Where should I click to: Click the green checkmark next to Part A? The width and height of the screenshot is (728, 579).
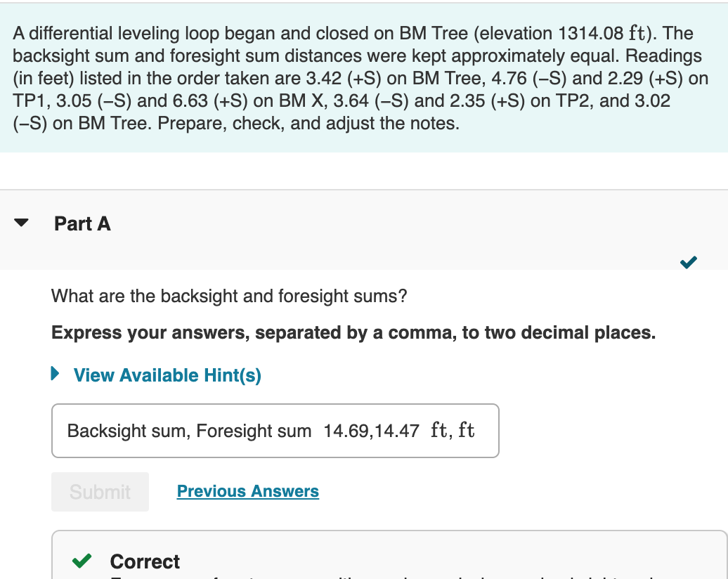tap(689, 262)
